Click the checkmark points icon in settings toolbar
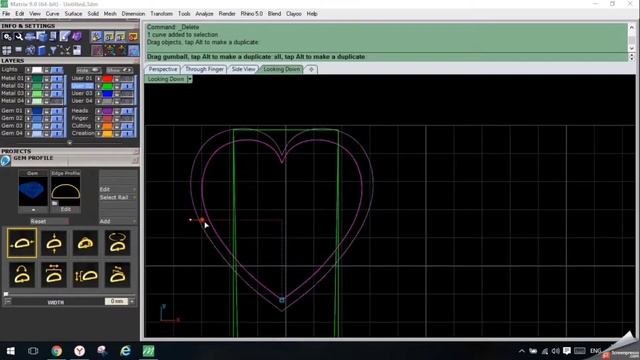Image resolution: width=640 pixels, height=360 pixels. (x=65, y=50)
